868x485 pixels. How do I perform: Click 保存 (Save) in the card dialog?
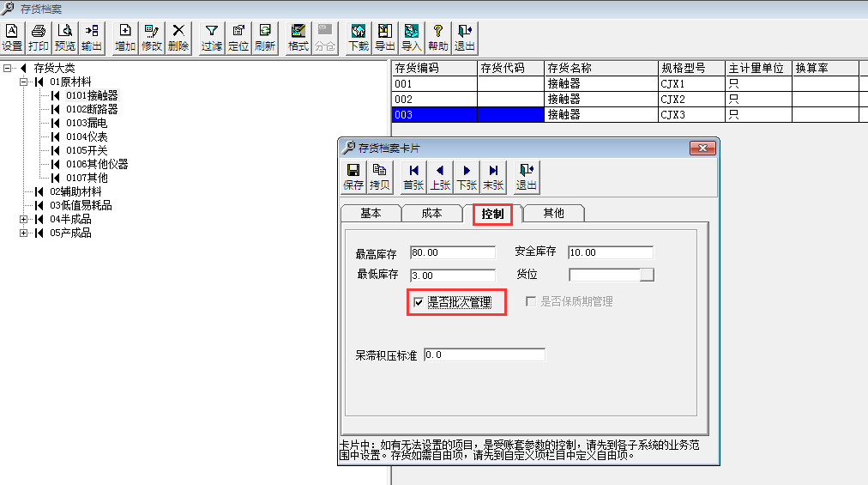[353, 177]
